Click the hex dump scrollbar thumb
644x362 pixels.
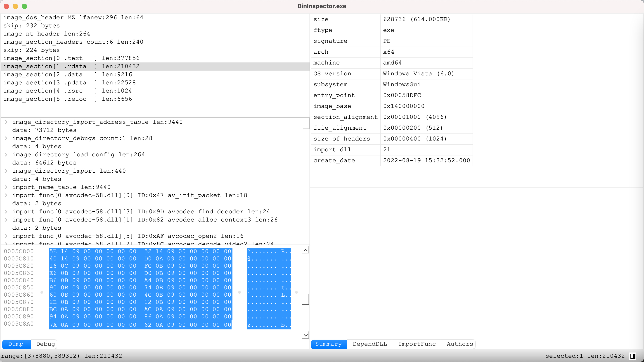305,299
